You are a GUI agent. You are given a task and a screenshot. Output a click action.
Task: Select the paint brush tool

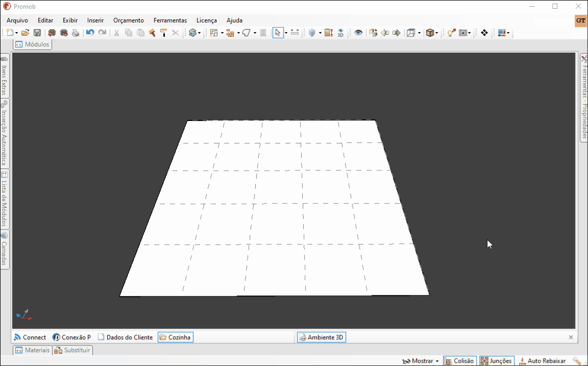coord(152,33)
